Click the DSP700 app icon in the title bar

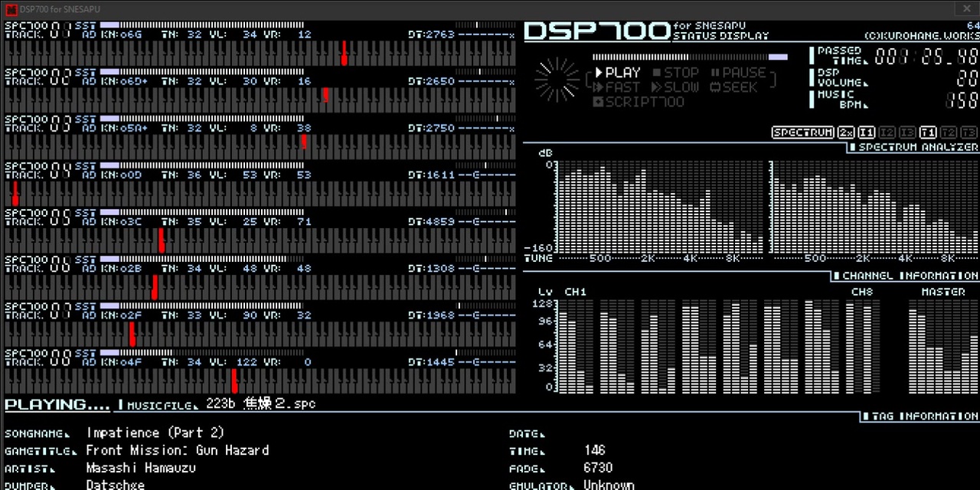11,9
